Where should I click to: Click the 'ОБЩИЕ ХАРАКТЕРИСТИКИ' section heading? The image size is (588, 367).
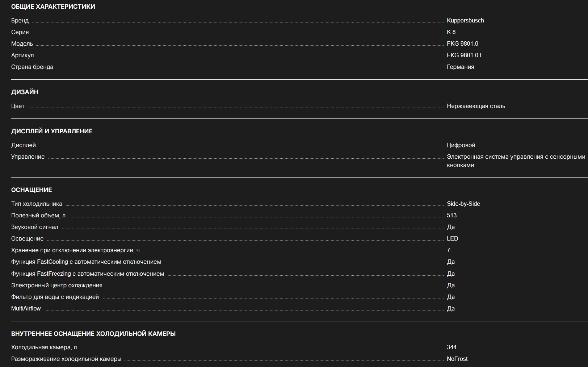(x=53, y=7)
